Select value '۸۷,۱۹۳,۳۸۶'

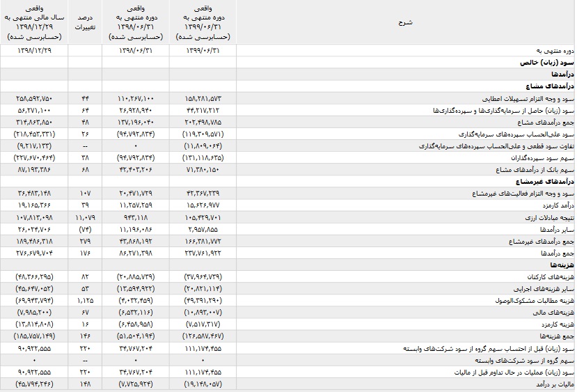34,170
